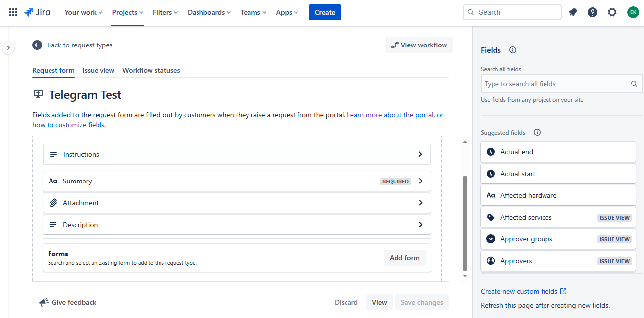Click the Jira logo

[x=37, y=12]
